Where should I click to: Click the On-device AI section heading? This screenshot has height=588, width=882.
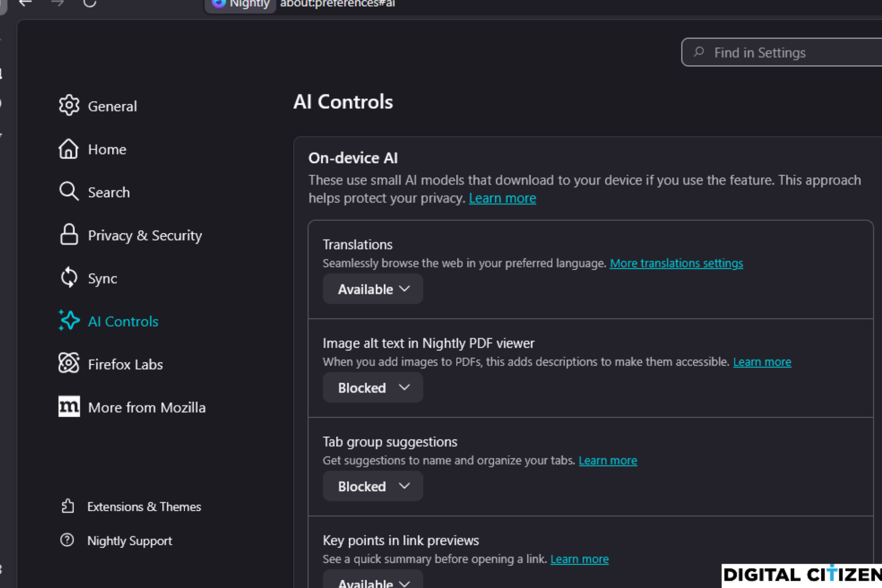click(353, 158)
